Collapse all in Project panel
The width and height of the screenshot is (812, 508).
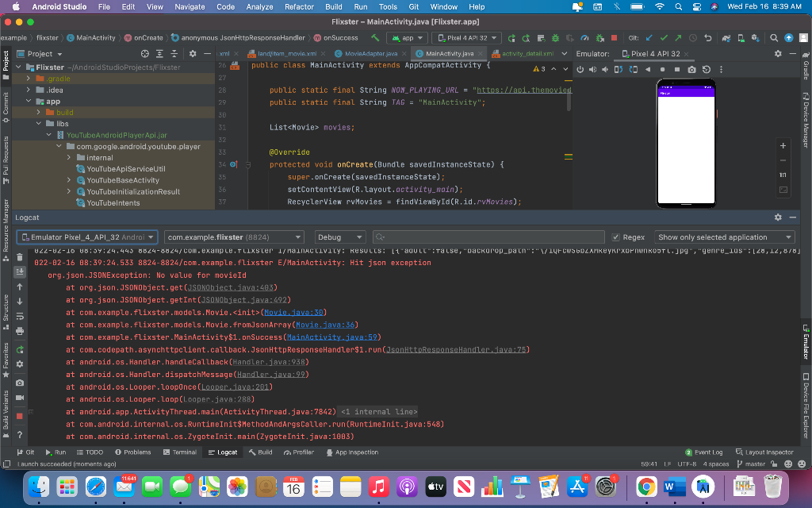click(174, 54)
